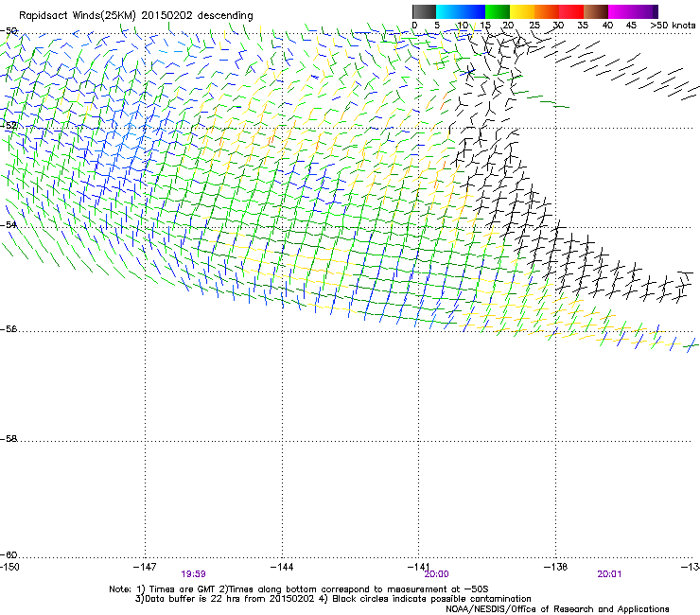Click the 'Note: 1) Times are GMT' line

299,589
